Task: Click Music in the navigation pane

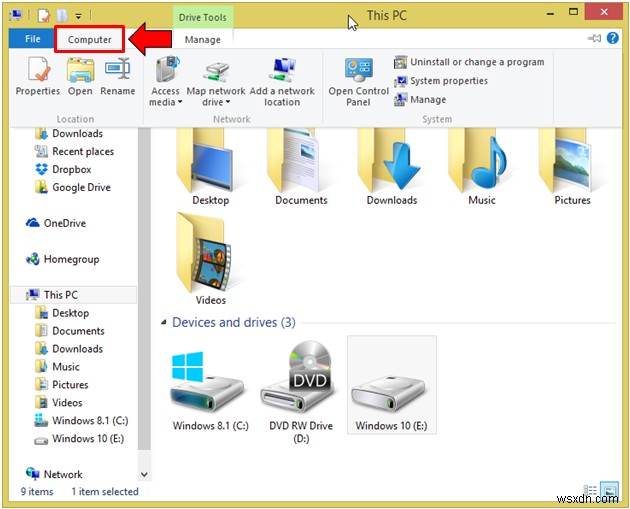Action: [57, 367]
